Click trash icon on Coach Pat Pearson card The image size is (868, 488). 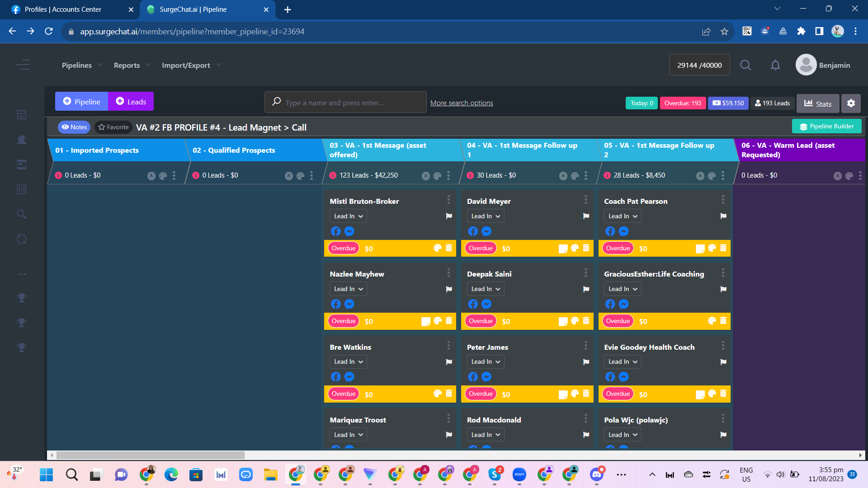point(723,248)
